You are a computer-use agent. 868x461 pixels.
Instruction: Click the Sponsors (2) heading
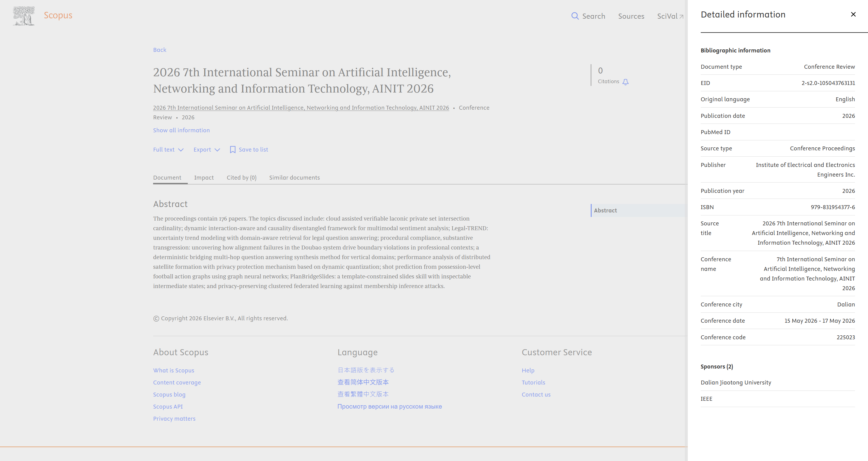pos(717,367)
